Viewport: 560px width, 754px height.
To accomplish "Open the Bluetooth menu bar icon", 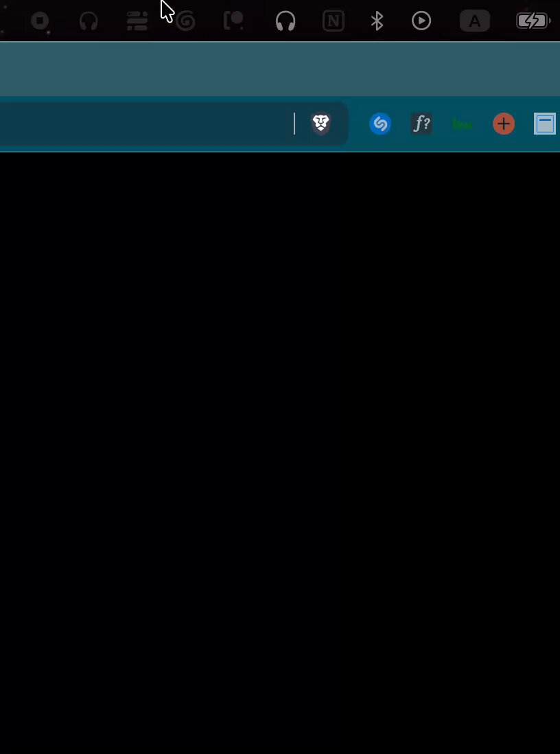I will pos(377,21).
